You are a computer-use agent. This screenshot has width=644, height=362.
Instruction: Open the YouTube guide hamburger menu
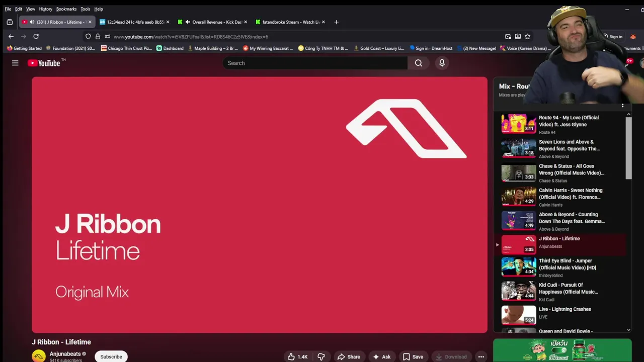coord(15,63)
